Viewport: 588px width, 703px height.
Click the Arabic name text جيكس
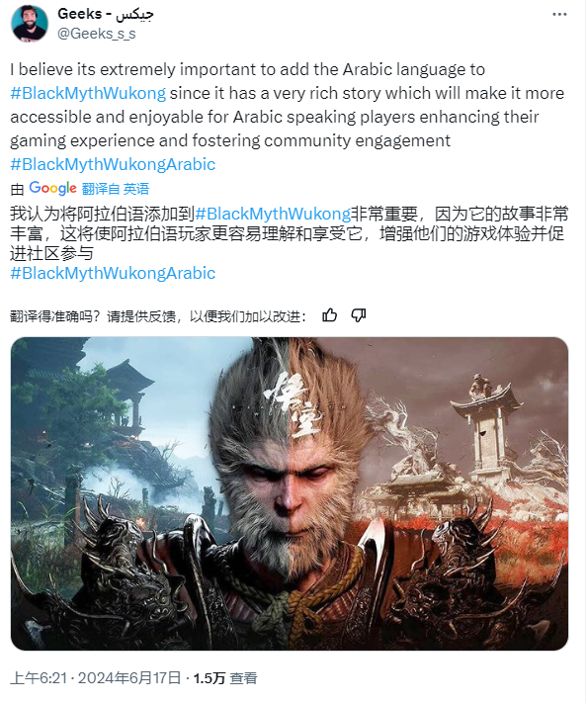pos(134,15)
